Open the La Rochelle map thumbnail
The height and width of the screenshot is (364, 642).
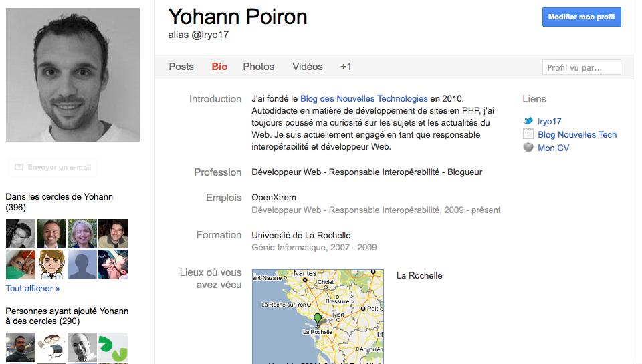tap(318, 317)
